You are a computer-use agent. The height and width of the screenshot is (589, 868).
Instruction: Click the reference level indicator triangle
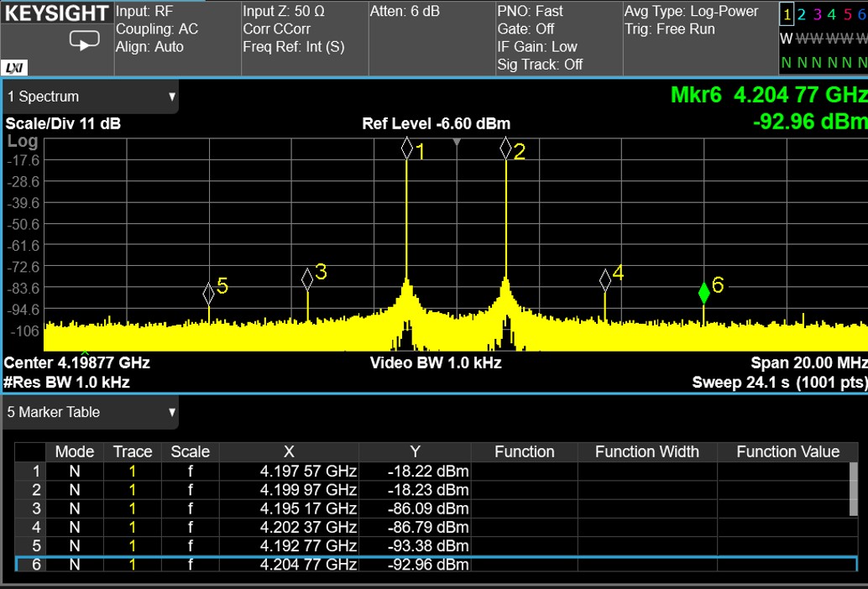[457, 143]
